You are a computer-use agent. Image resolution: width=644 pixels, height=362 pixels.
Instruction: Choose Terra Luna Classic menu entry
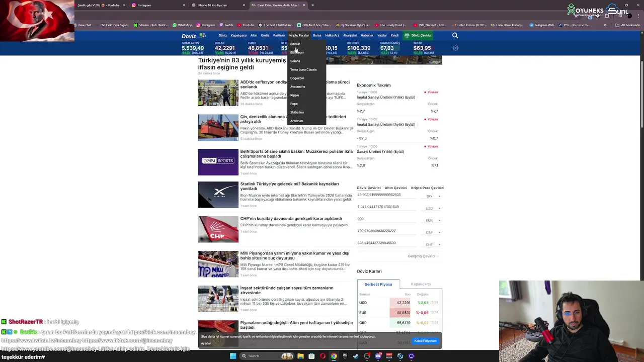click(303, 69)
